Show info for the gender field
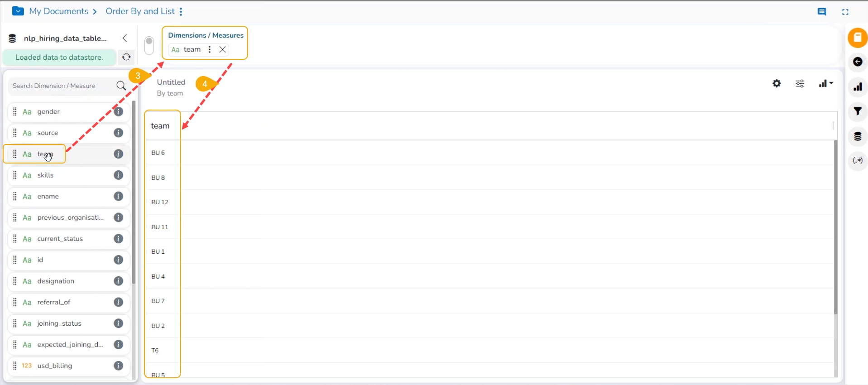The width and height of the screenshot is (868, 385). (119, 111)
